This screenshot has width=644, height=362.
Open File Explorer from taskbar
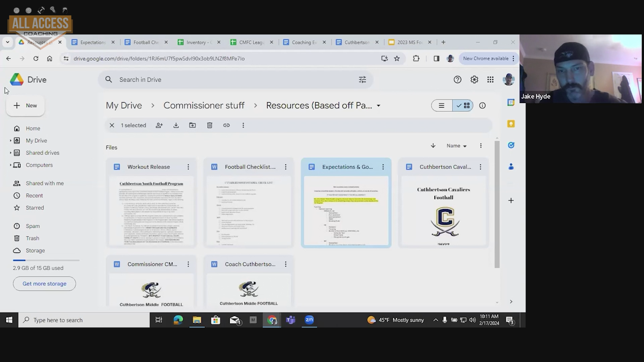click(197, 320)
